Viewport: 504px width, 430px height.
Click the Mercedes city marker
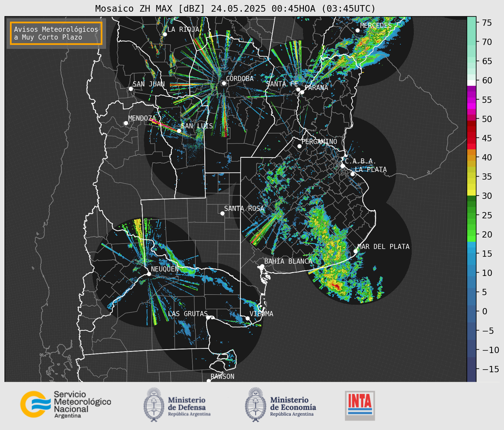(357, 31)
